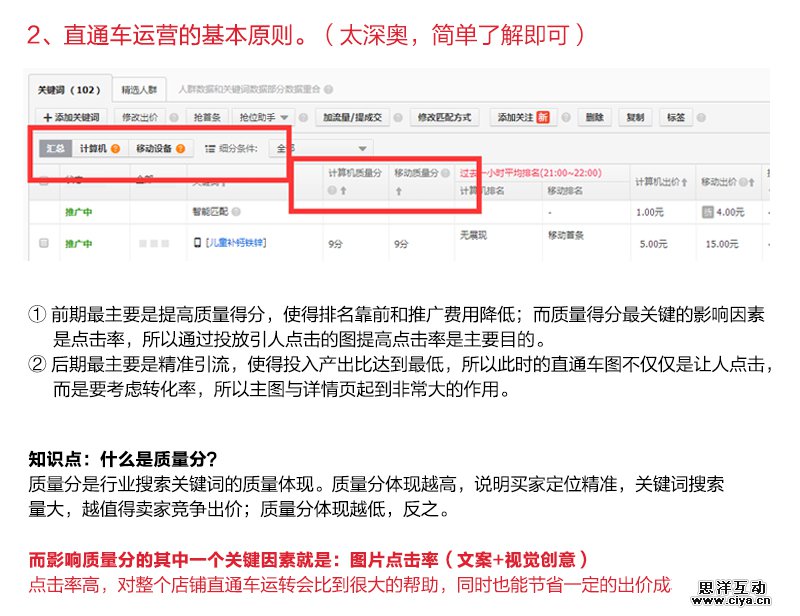The height and width of the screenshot is (616, 800).
Task: Tick the checkbox for 儿童补钙铁锌 row
Action: click(43, 243)
